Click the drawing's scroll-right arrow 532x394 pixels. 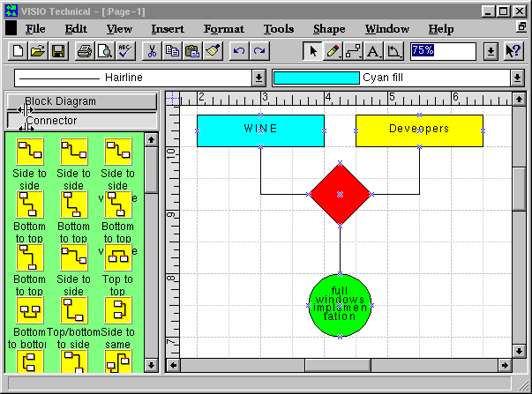505,365
